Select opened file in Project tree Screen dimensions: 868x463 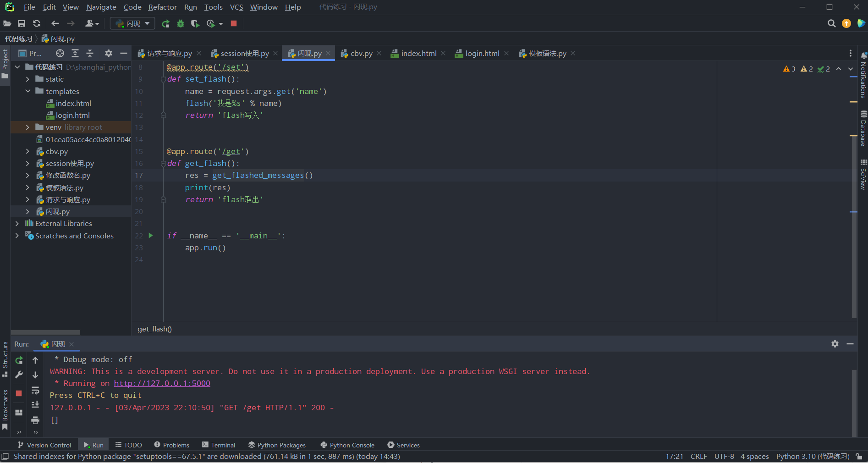[x=60, y=54]
